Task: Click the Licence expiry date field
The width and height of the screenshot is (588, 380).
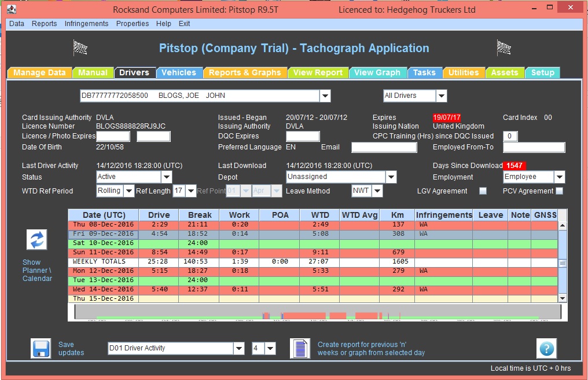Action: point(113,136)
